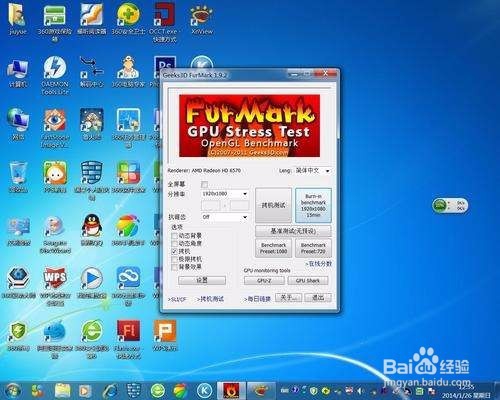Open the jiuyue folder on the desktop

click(x=17, y=19)
